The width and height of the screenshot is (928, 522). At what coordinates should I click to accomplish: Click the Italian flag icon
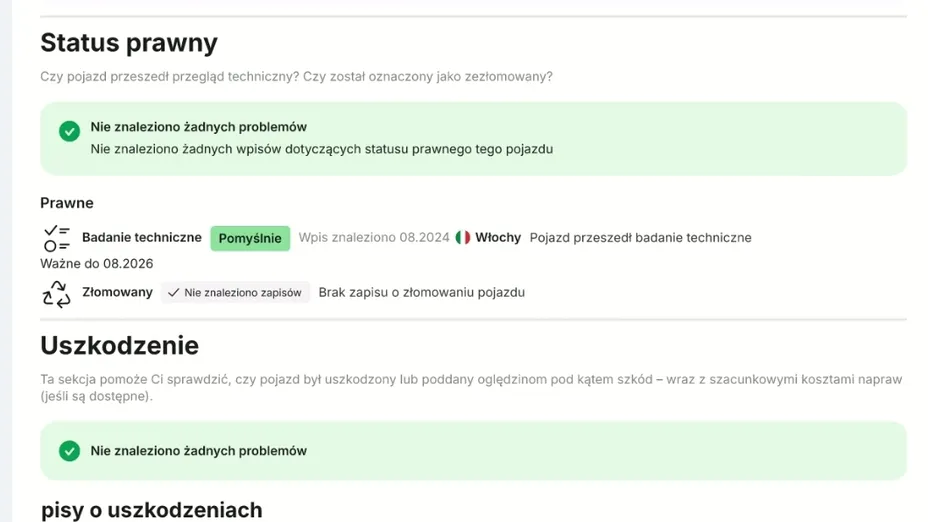click(x=463, y=238)
